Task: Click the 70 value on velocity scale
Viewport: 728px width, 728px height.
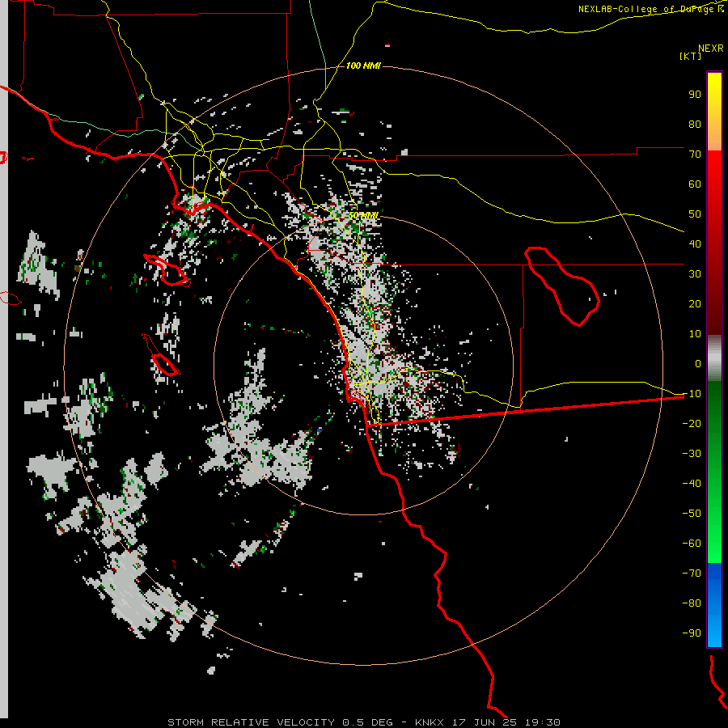Action: click(695, 154)
